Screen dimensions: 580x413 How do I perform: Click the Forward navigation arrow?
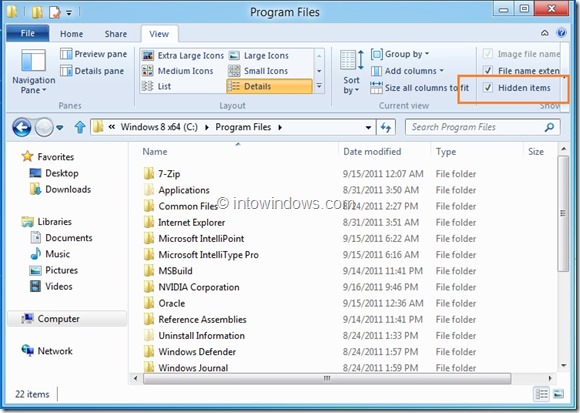click(x=44, y=128)
